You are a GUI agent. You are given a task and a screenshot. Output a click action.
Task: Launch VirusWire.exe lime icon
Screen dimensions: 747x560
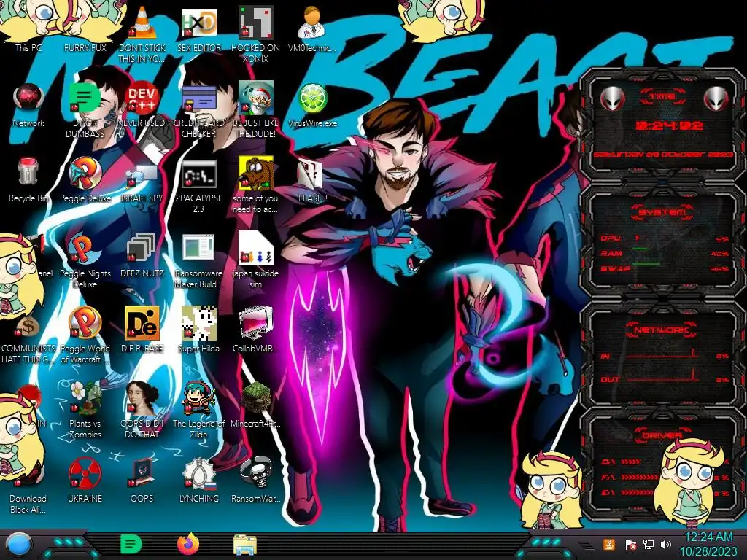click(312, 105)
